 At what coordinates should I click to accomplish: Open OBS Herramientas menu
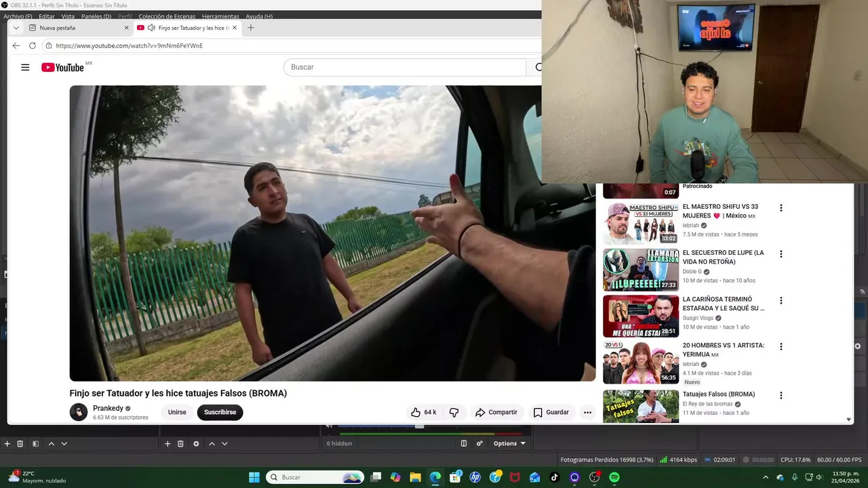(x=220, y=16)
